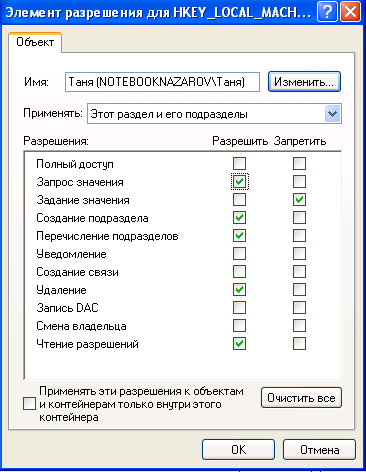Check Запретить for Создание подраздела
The width and height of the screenshot is (366, 472).
click(299, 218)
